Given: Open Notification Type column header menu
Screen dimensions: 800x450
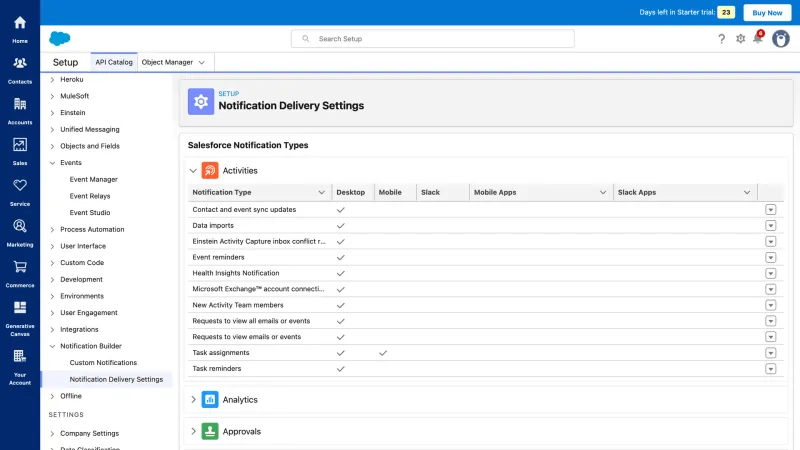Looking at the screenshot, I should pyautogui.click(x=321, y=192).
